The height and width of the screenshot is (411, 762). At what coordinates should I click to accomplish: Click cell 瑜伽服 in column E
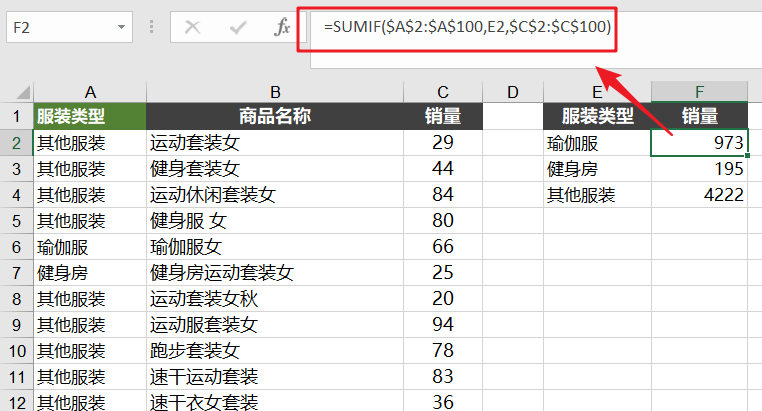[597, 143]
